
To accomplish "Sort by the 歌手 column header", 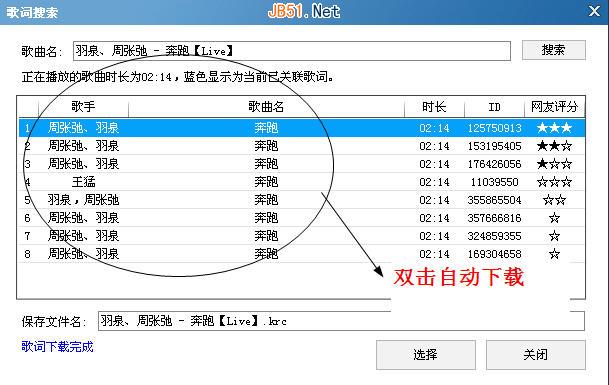I will (83, 106).
